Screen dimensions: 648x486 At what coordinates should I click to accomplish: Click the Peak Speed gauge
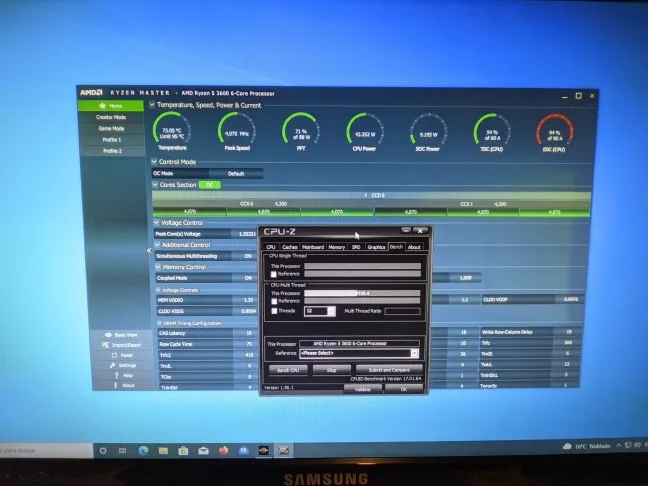point(237,132)
